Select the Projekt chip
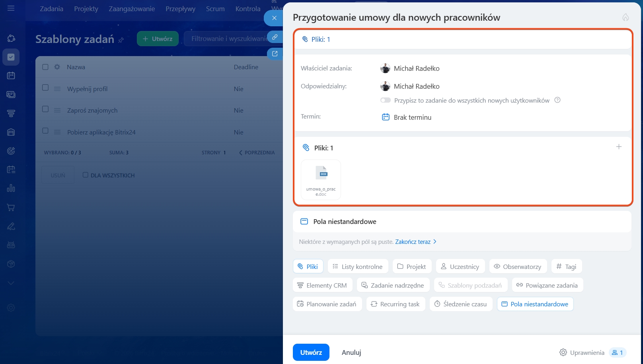Image resolution: width=643 pixels, height=364 pixels. pyautogui.click(x=411, y=267)
